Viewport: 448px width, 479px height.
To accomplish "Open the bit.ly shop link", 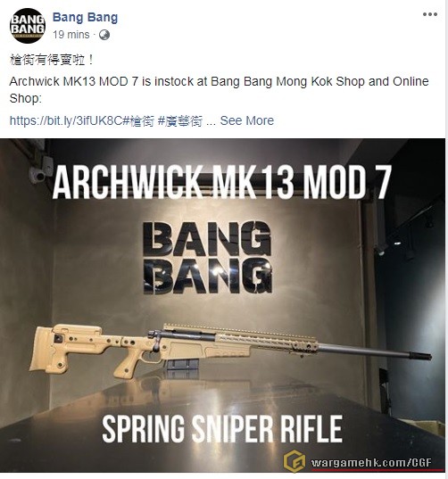I will click(66, 121).
